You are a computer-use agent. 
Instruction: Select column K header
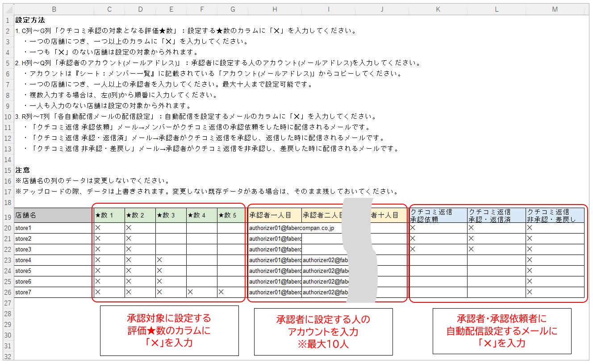pyautogui.click(x=438, y=9)
